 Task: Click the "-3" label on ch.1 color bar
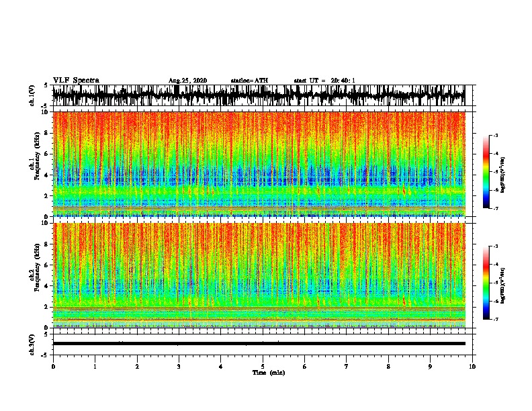click(x=495, y=135)
